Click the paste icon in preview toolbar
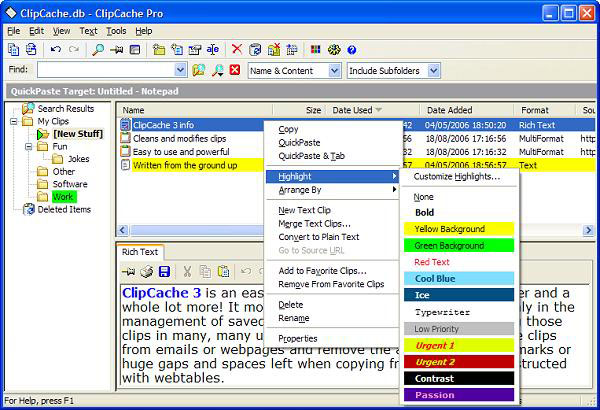This screenshot has height=410, width=600. pyautogui.click(x=223, y=272)
